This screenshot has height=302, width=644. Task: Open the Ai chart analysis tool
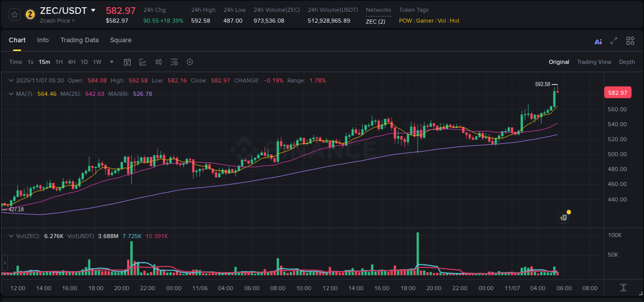(598, 41)
